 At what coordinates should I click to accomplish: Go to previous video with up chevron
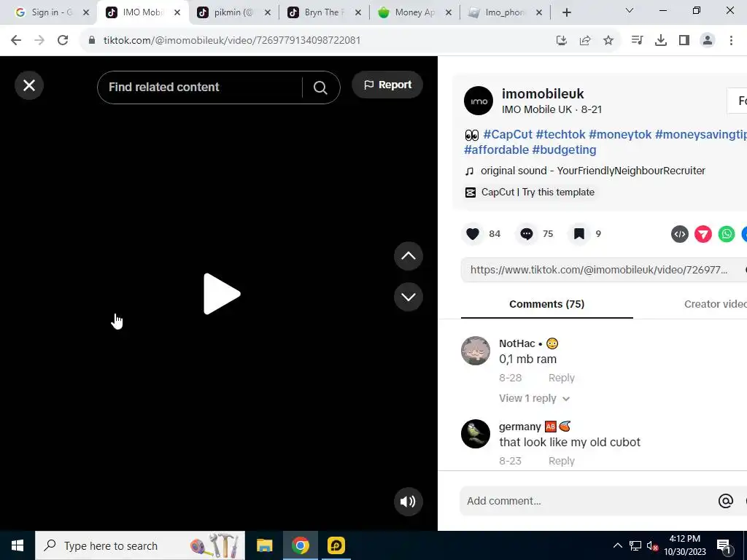pyautogui.click(x=409, y=256)
